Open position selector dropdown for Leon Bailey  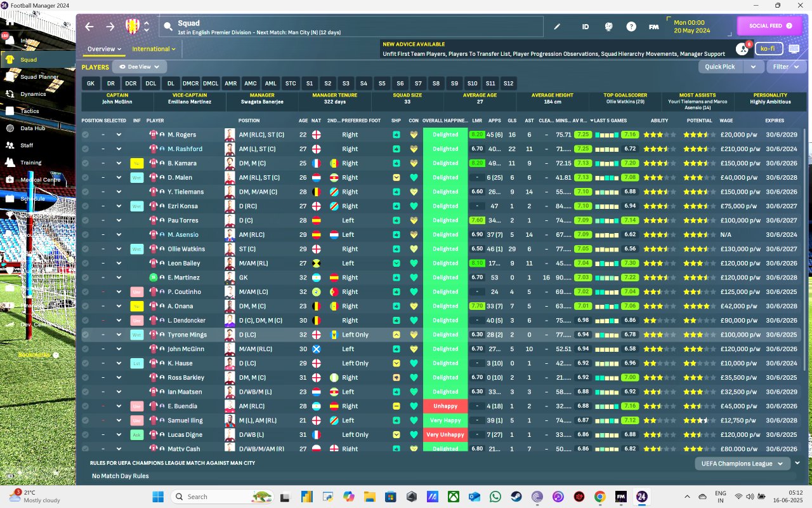pyautogui.click(x=119, y=263)
